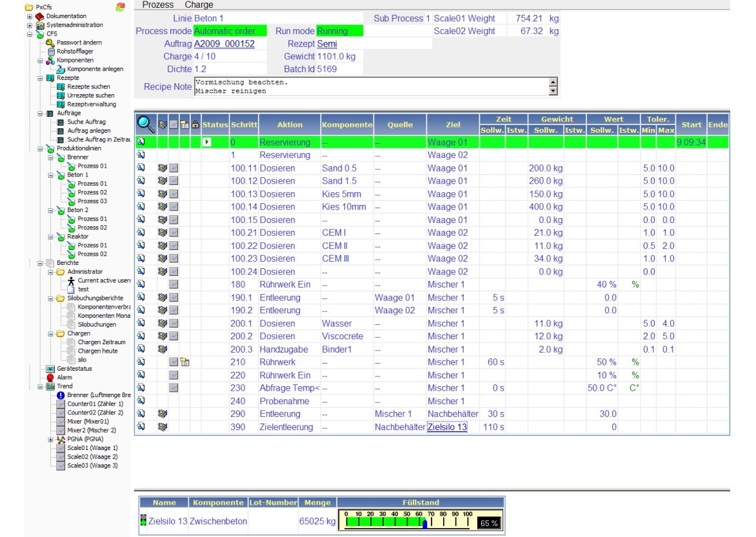756x537 pixels.
Task: Expand the PGNA trend node
Action: 51,439
